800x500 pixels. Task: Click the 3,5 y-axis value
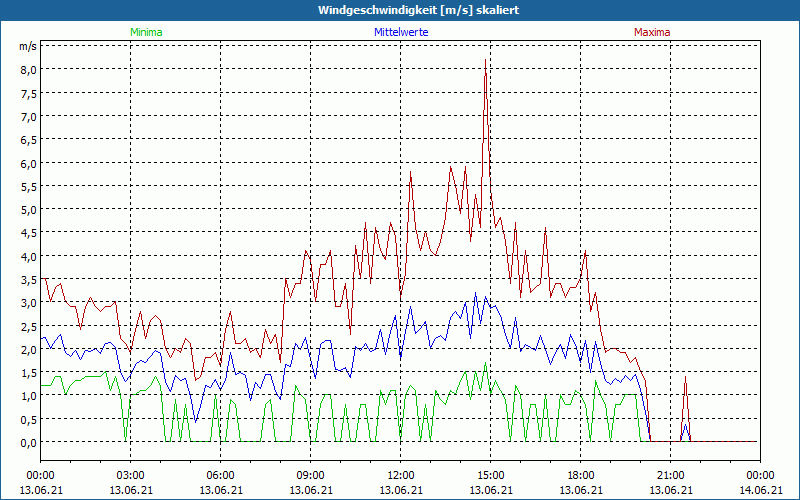(x=29, y=280)
